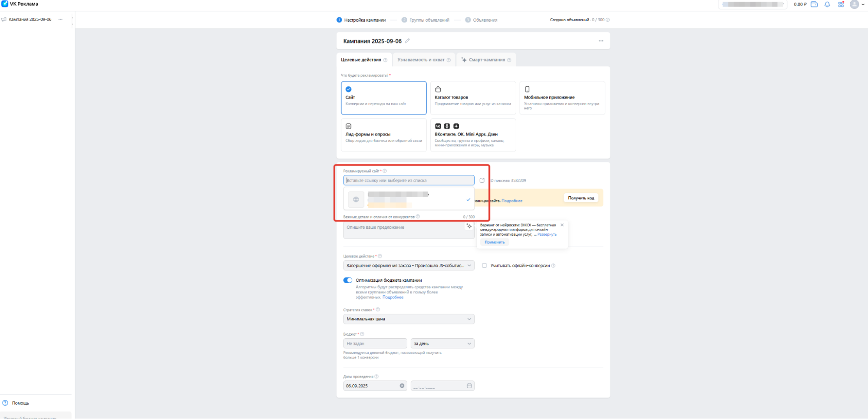This screenshot has height=419, width=868.
Task: Toggle 'Оптимизация бюджета кампании' switch
Action: click(x=348, y=280)
